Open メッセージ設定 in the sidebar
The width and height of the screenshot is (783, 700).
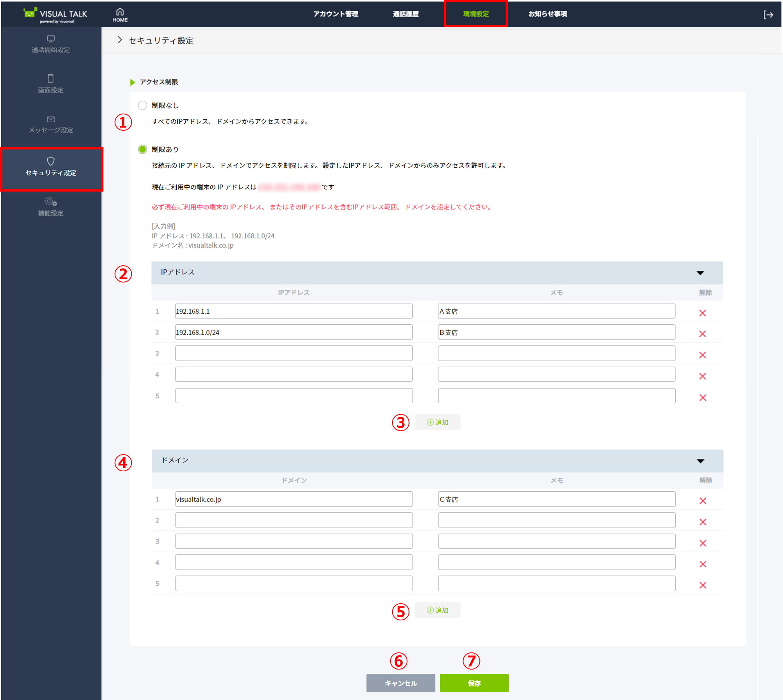coord(51,124)
